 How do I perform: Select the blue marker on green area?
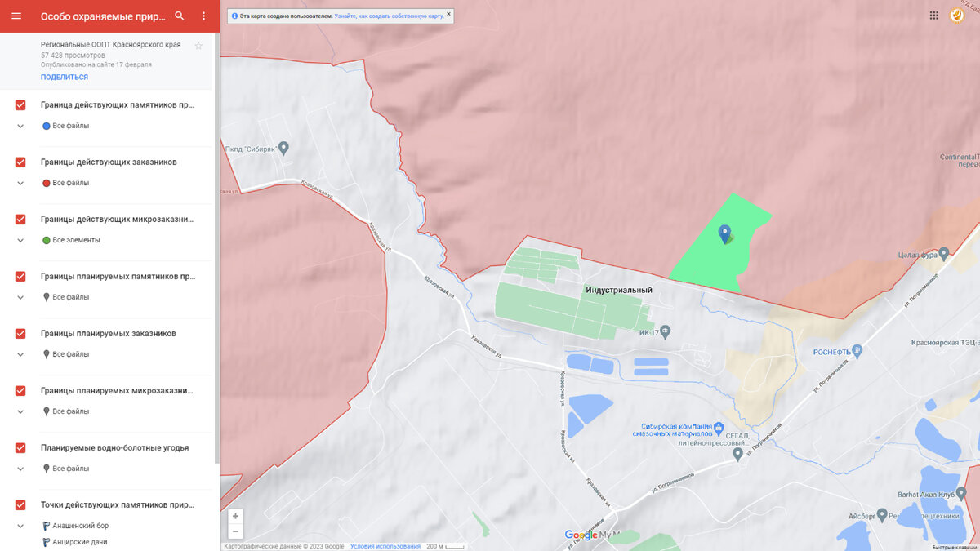(724, 235)
